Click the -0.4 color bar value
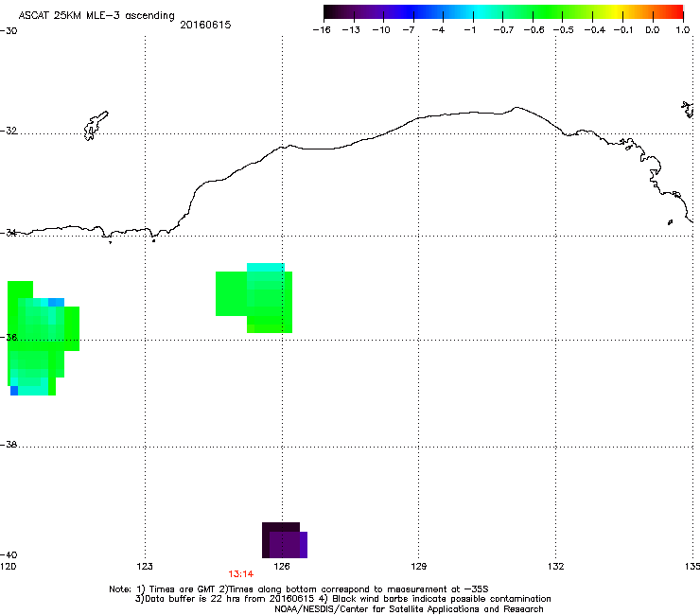Viewport: 700px width, 615px height. 594,30
